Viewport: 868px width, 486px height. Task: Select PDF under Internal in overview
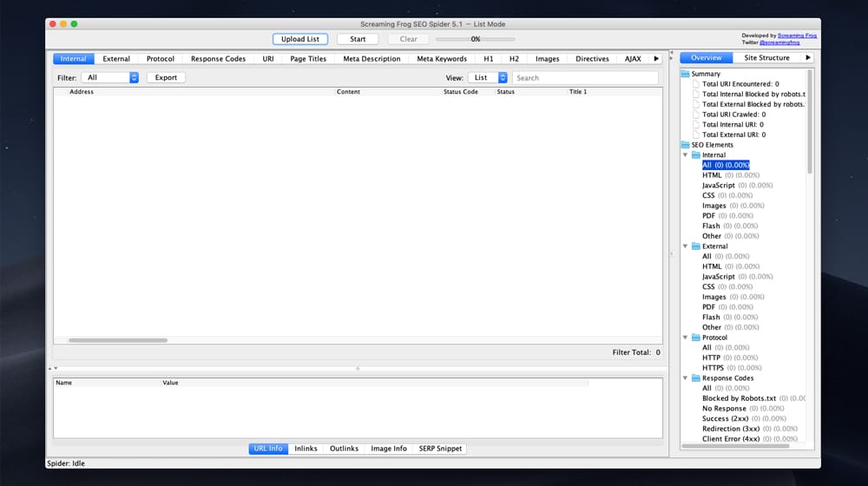pos(727,216)
